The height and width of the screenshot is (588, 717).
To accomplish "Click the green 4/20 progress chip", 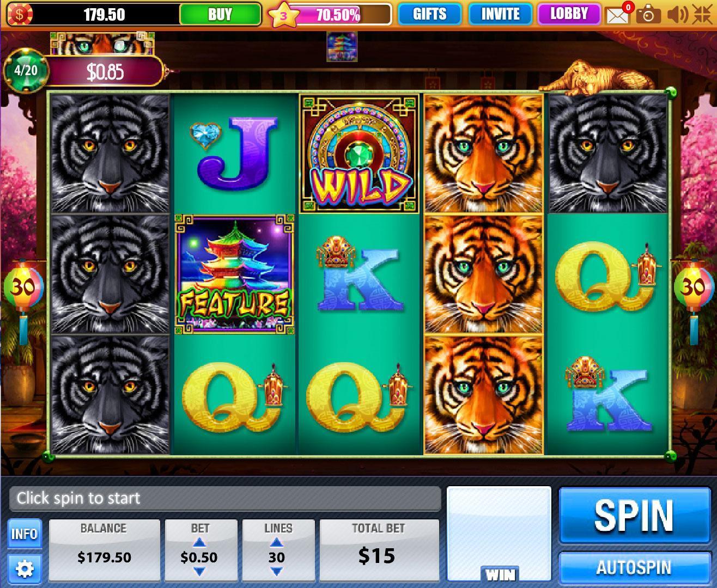I will tap(26, 71).
